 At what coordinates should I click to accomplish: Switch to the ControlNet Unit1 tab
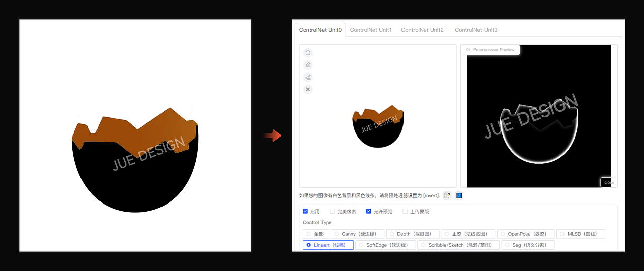(371, 30)
